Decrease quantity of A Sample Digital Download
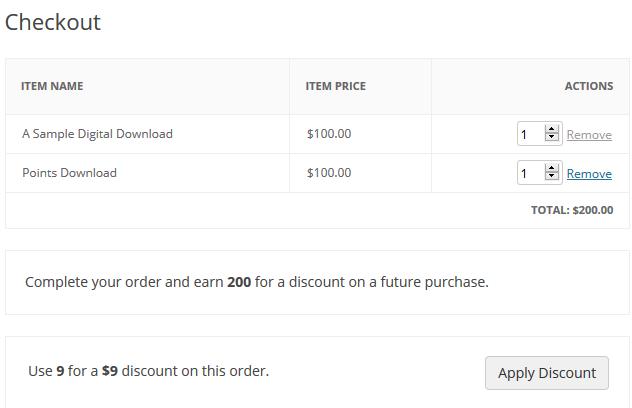This screenshot has width=632, height=408. click(551, 138)
